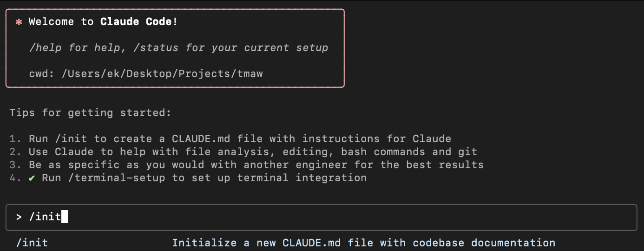Click the > prompt symbol in the input box
Screen dimensions: 644x251
click(x=19, y=217)
